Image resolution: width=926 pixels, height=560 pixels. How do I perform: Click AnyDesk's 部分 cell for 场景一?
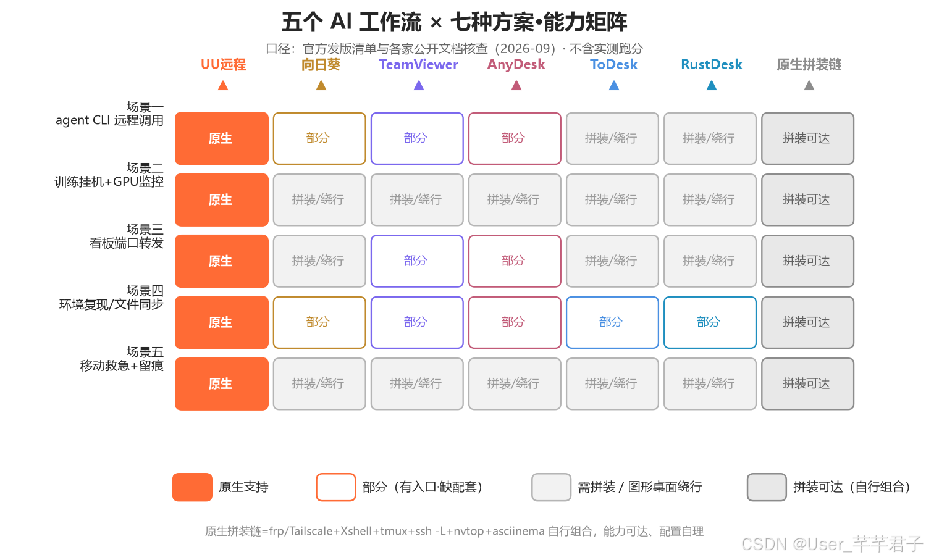tap(515, 138)
